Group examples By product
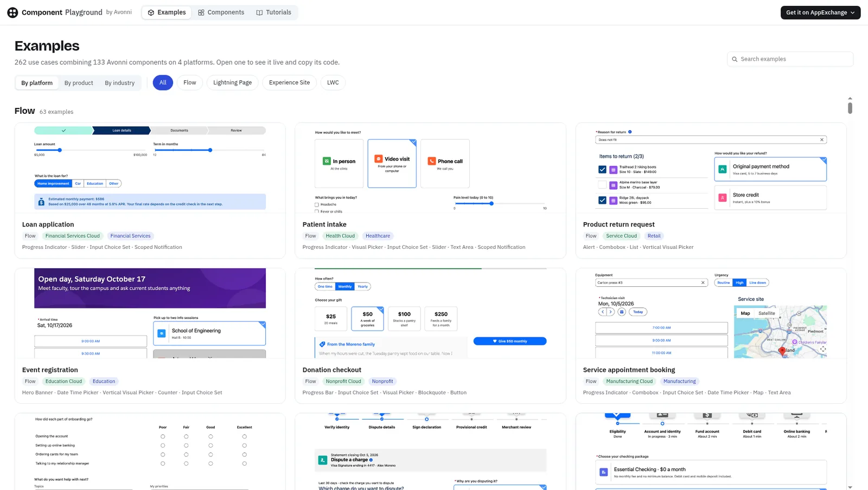868x490 pixels. (79, 83)
